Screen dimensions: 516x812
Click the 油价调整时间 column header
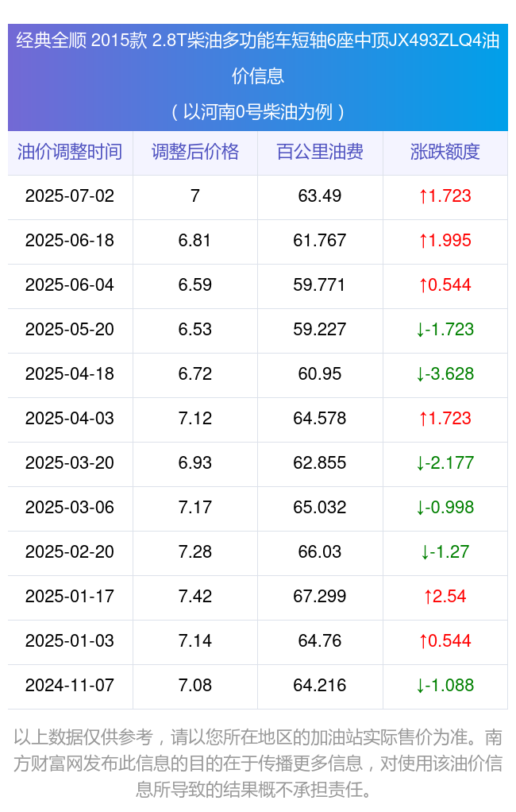pos(70,152)
